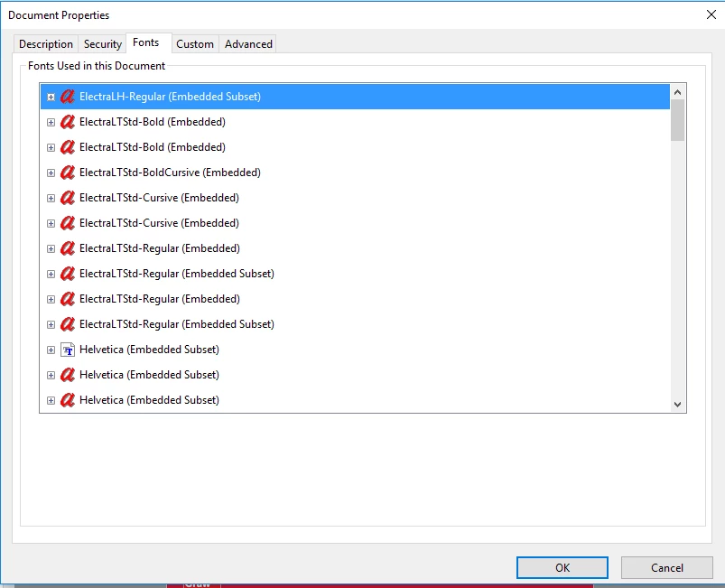The height and width of the screenshot is (588, 725).
Task: Open the Security tab
Action: click(x=103, y=44)
